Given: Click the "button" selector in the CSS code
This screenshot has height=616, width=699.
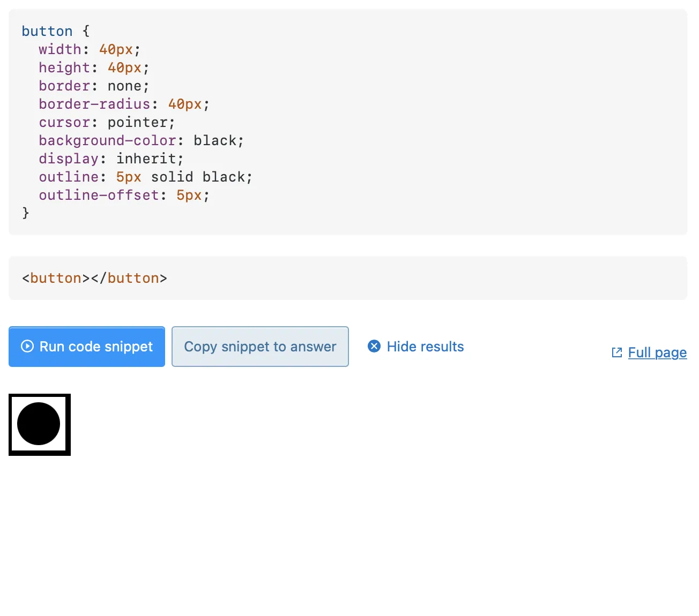Looking at the screenshot, I should 47,31.
